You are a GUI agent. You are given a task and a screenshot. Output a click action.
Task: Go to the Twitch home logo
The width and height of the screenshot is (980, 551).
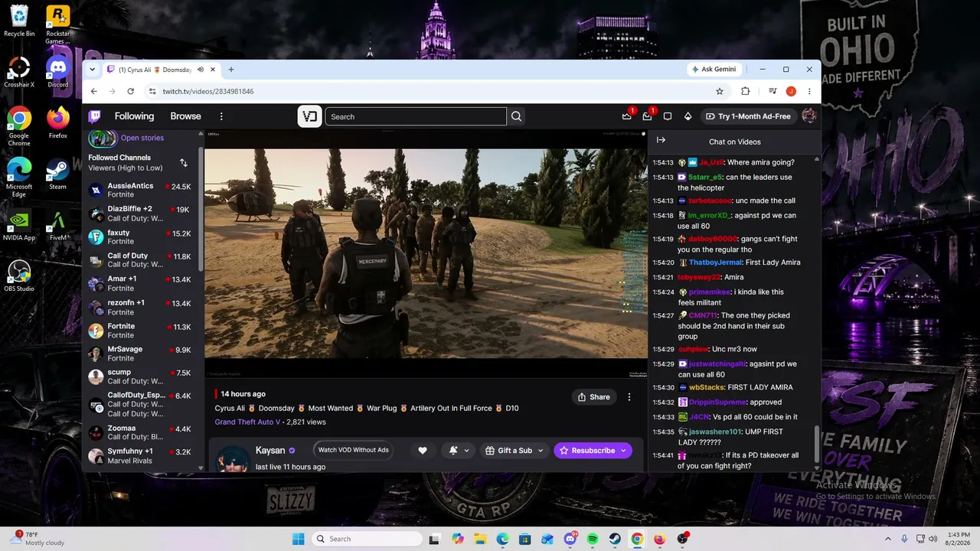(95, 116)
